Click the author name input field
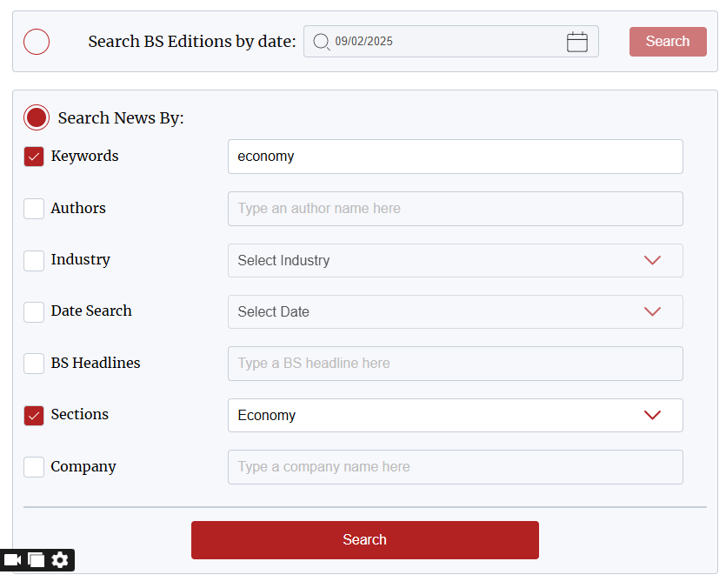Viewport: 726px width, 588px height. [455, 209]
